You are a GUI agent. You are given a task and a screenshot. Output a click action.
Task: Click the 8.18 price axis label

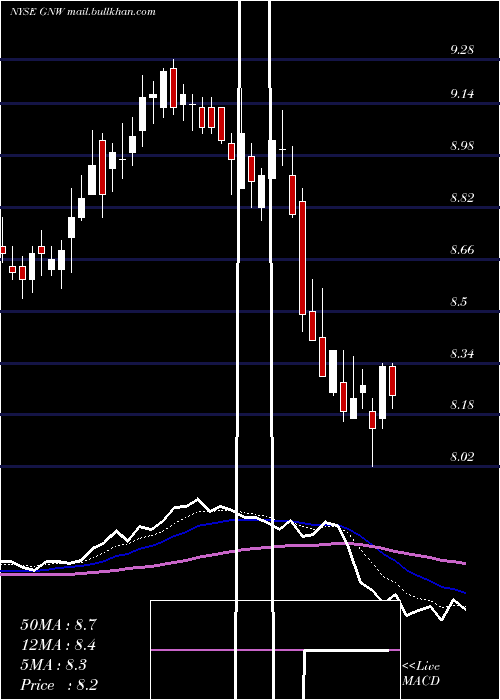[x=461, y=405]
